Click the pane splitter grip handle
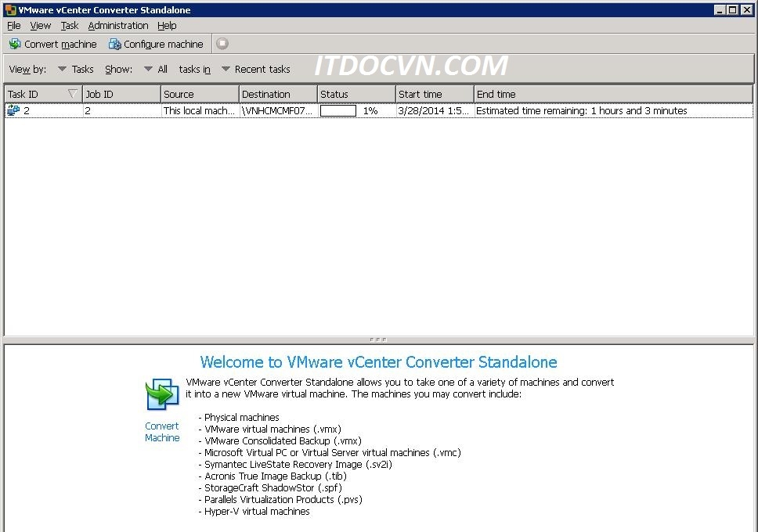 (x=378, y=340)
